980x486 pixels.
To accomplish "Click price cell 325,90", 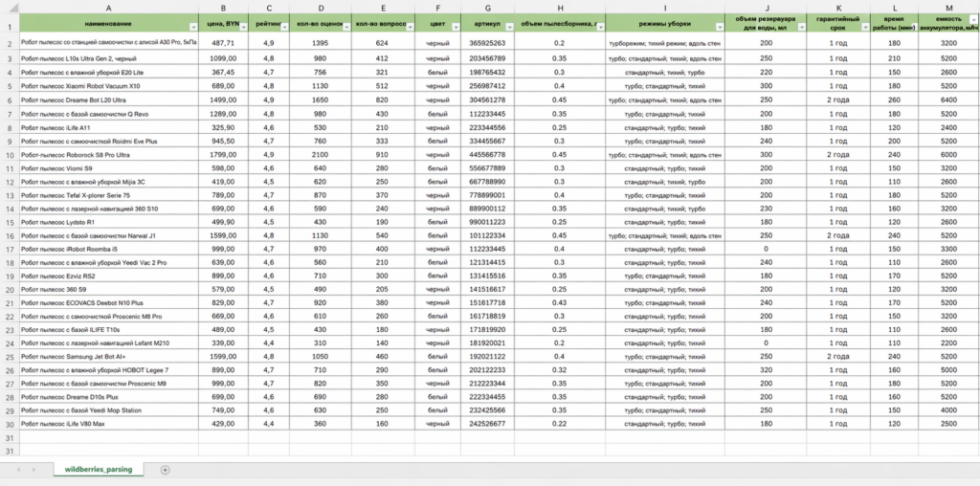I will 223,127.
